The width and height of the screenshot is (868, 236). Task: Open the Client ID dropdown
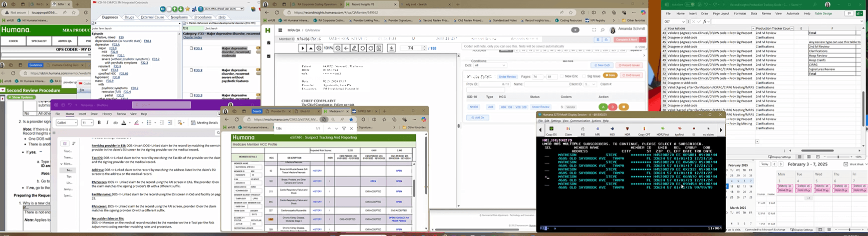point(590,84)
